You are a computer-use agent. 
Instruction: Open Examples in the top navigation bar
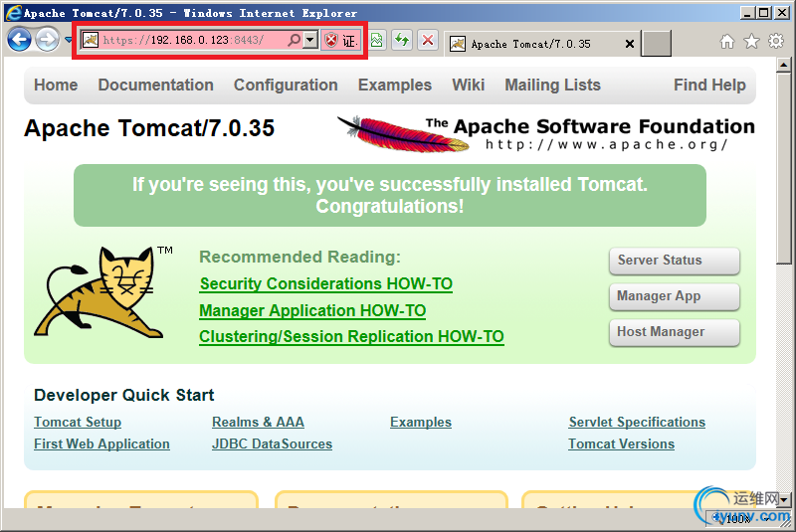tap(395, 85)
